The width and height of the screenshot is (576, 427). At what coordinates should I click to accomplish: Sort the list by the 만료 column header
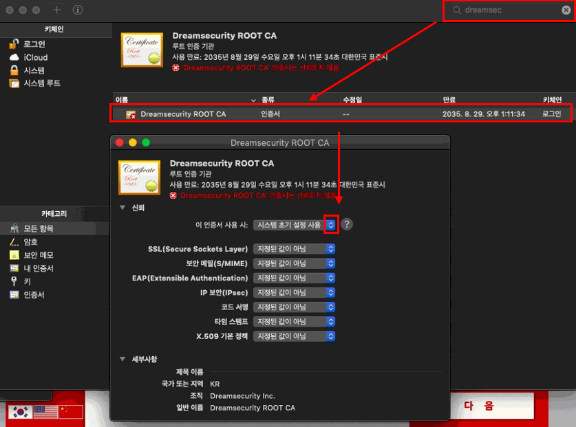(x=449, y=100)
